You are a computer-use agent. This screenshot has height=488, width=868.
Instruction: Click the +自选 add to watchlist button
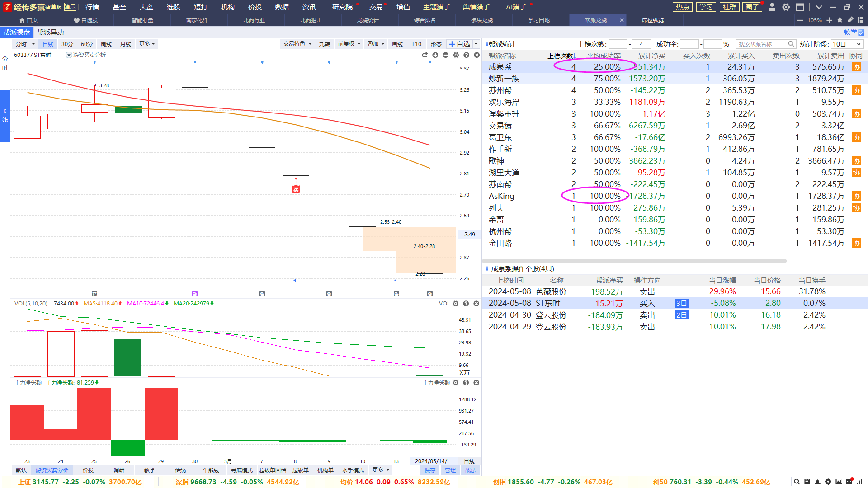click(460, 44)
